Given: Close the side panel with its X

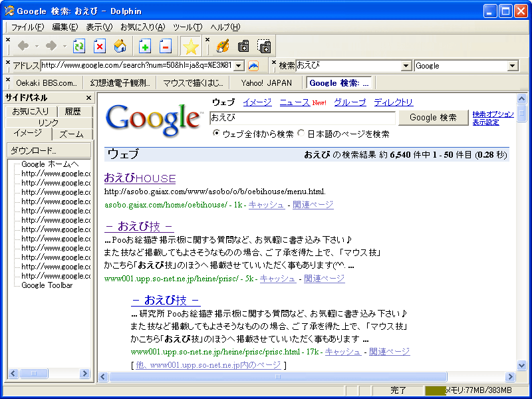Looking at the screenshot, I should (x=88, y=98).
